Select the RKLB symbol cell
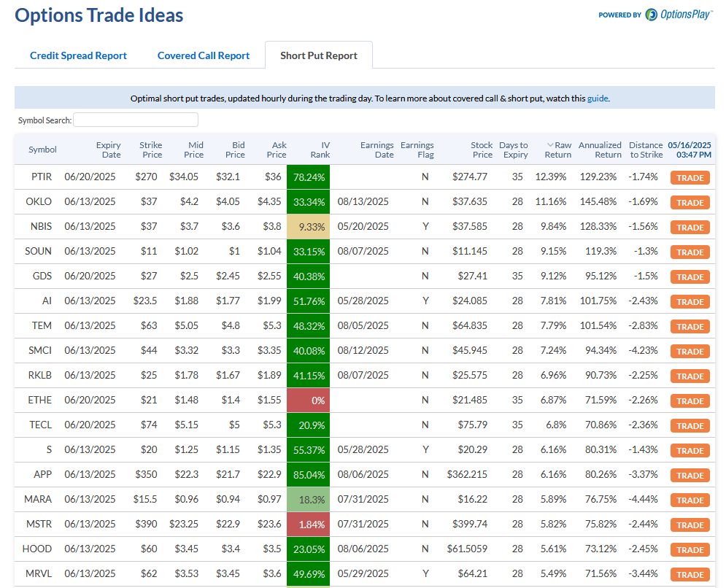The width and height of the screenshot is (726, 588). point(40,375)
